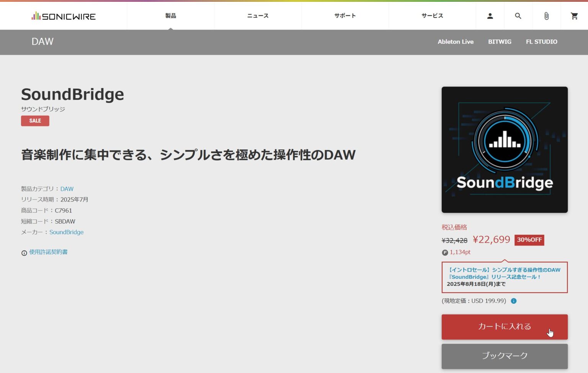
Task: Open the shopping cart icon
Action: pos(574,16)
